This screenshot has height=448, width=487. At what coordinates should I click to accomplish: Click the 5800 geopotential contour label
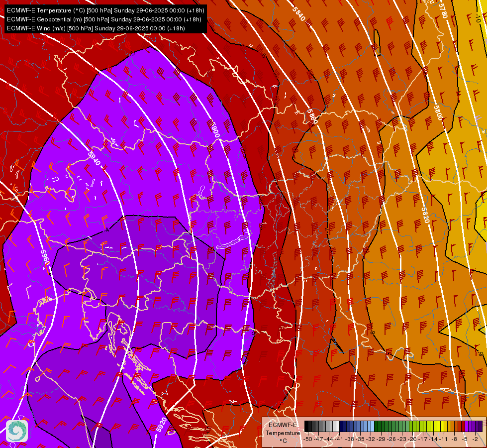pyautogui.click(x=438, y=112)
